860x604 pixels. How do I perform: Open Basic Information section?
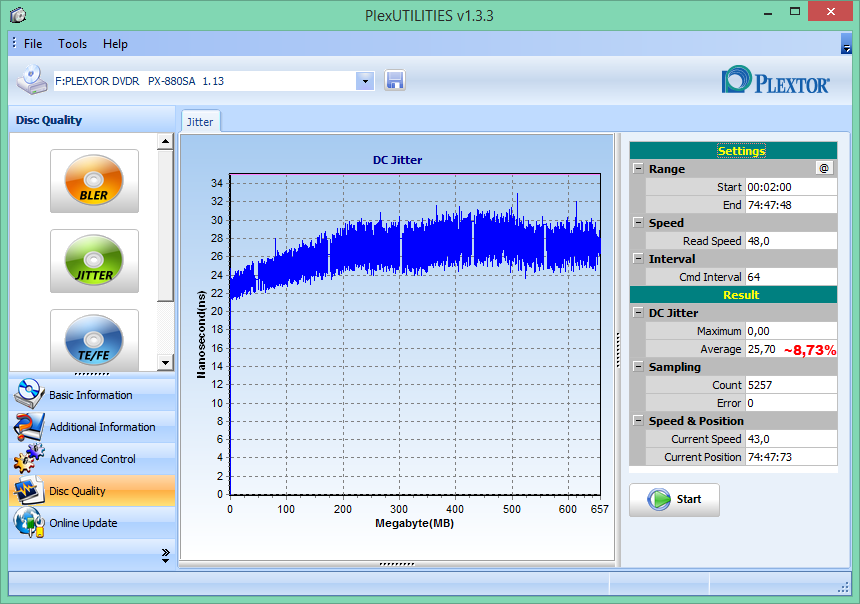pyautogui.click(x=92, y=394)
